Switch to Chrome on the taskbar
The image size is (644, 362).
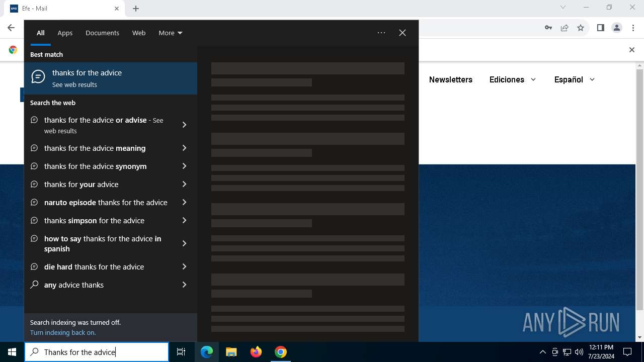click(x=281, y=352)
